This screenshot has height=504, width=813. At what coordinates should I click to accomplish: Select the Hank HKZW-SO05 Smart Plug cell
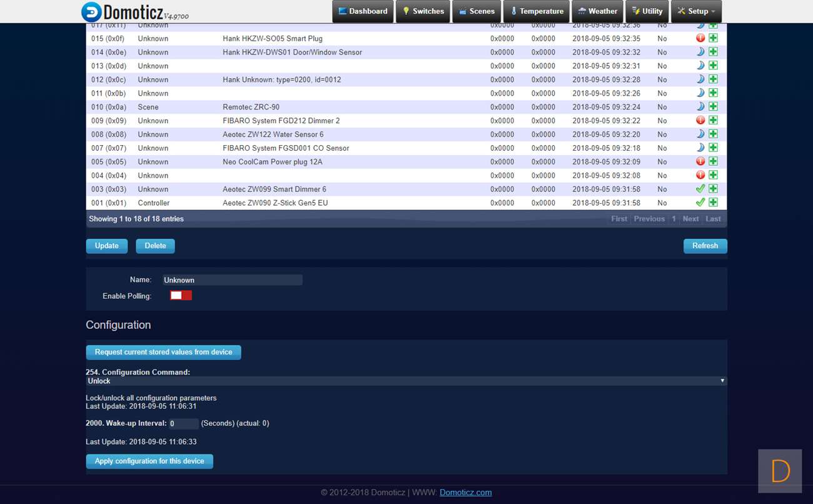tap(273, 39)
